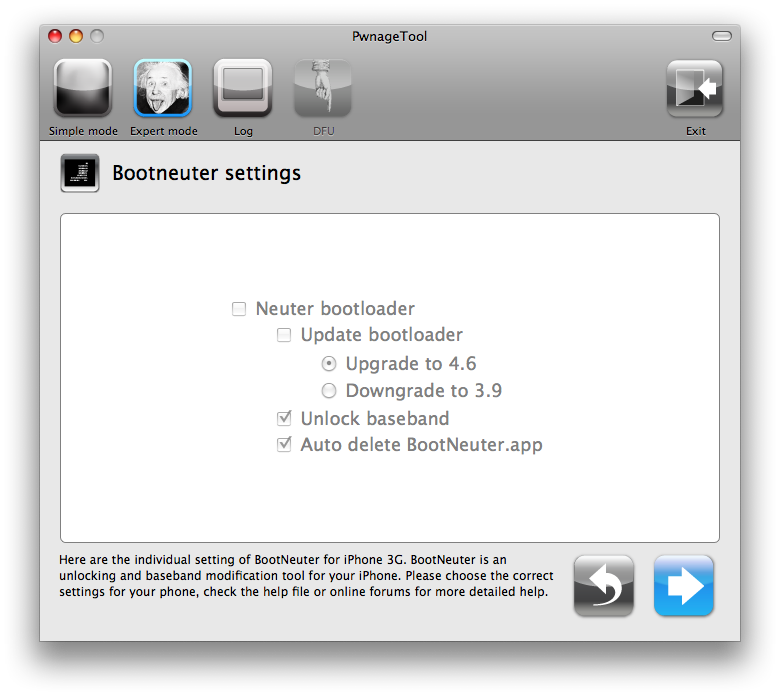This screenshot has width=780, height=696.
Task: Tick the Update bootloader checkbox
Action: coord(284,335)
